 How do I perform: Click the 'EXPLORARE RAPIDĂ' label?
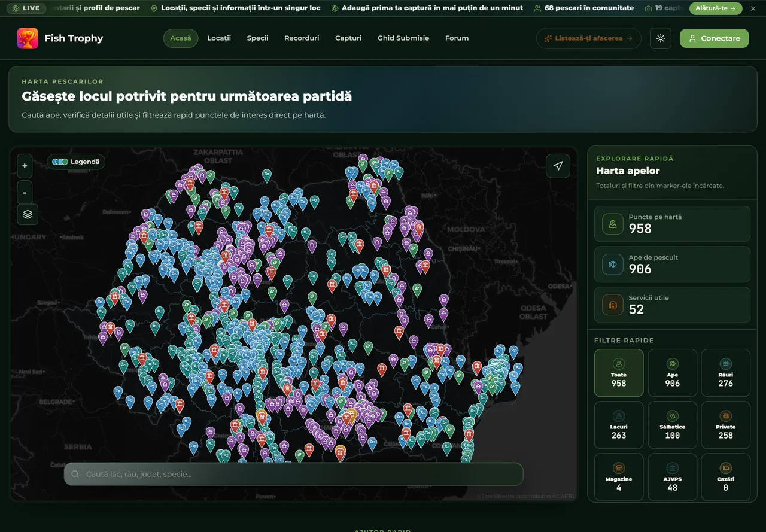click(x=635, y=159)
